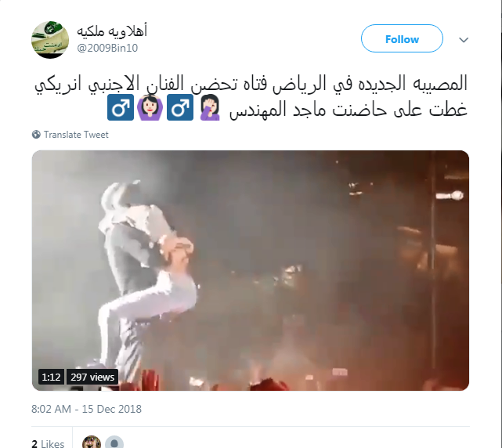The width and height of the screenshot is (502, 448).
Task: Translate Tweet to your language
Action: [76, 135]
